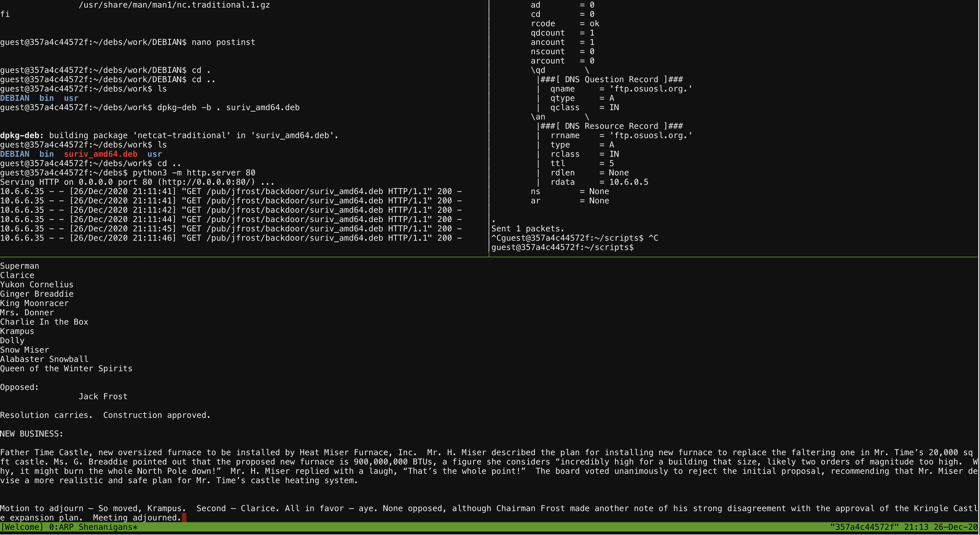Click the 'ancount = 1' line
The image size is (980, 535).
click(563, 42)
